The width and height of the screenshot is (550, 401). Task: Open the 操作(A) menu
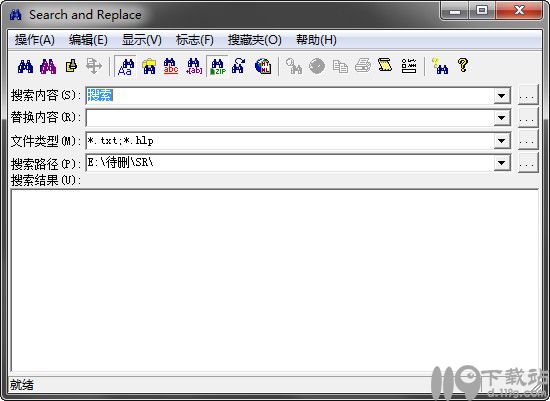tap(34, 40)
